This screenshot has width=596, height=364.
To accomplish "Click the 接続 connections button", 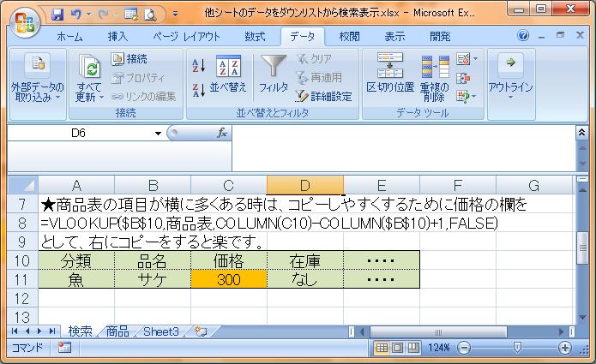I will point(129,59).
